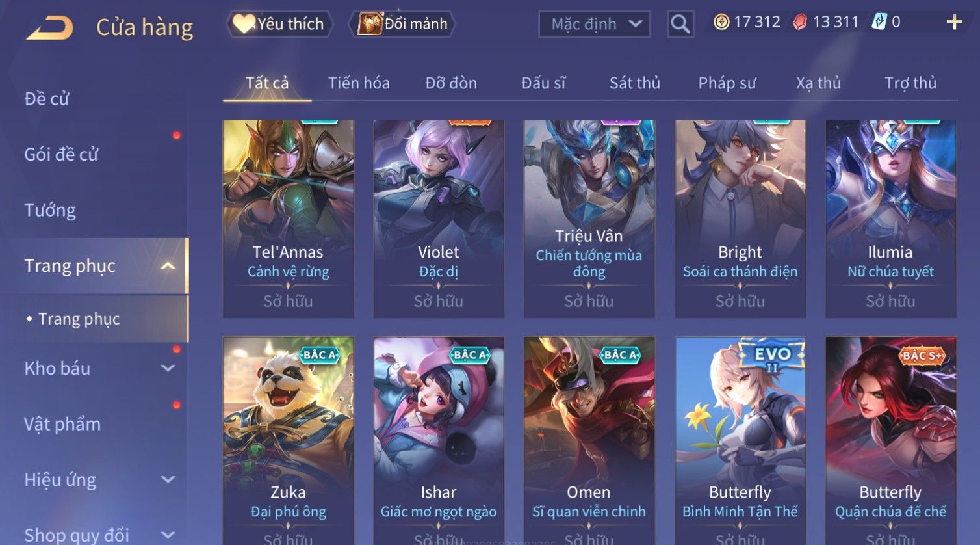This screenshot has height=545, width=980.
Task: Tap the back arrow icon
Action: 49,28
